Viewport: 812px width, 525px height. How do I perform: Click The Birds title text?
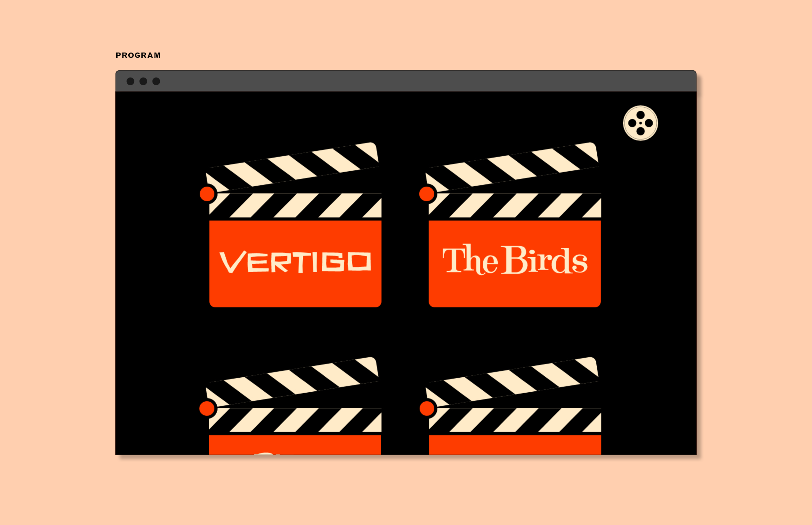514,260
